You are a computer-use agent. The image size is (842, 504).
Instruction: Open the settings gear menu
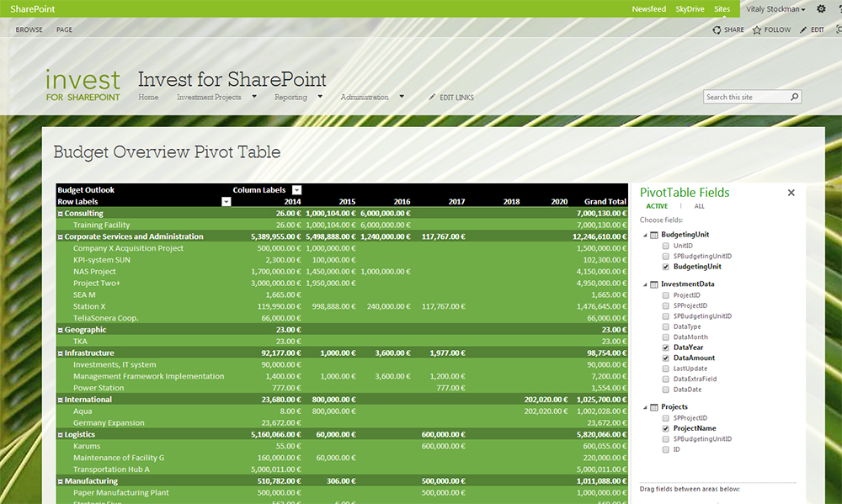(821, 8)
